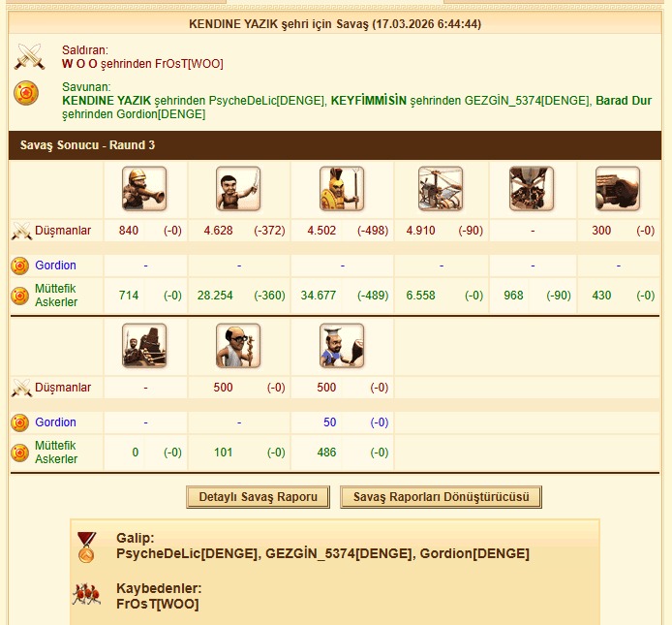Image resolution: width=672 pixels, height=625 pixels.
Task: Click enemy swordsman count 4.628
Action: (218, 231)
